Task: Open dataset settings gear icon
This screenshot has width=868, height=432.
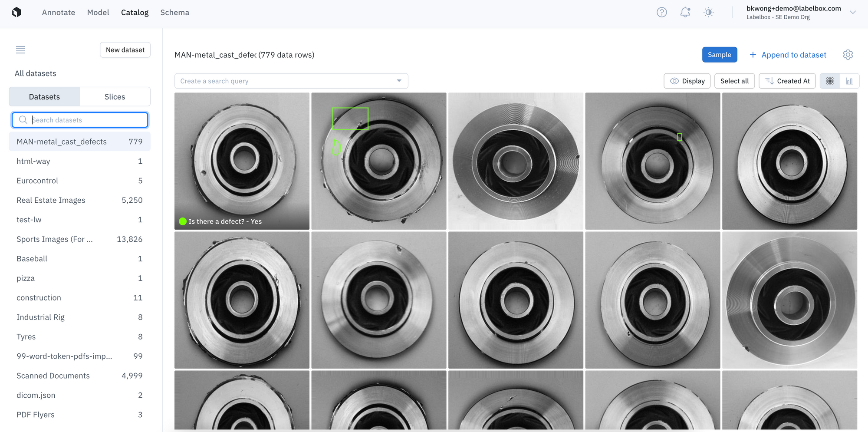Action: point(848,55)
